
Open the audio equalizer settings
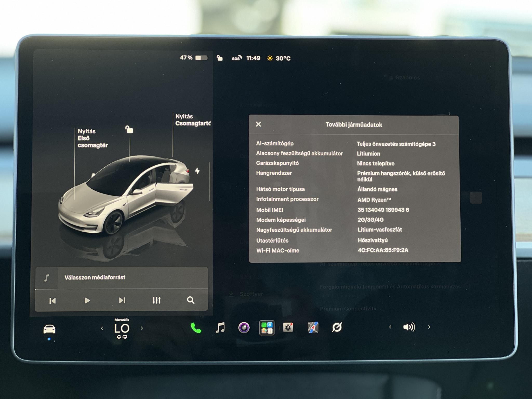156,300
